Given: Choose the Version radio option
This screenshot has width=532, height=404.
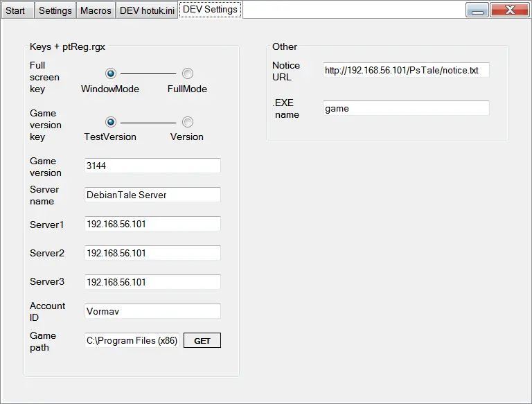Looking at the screenshot, I should coord(188,122).
